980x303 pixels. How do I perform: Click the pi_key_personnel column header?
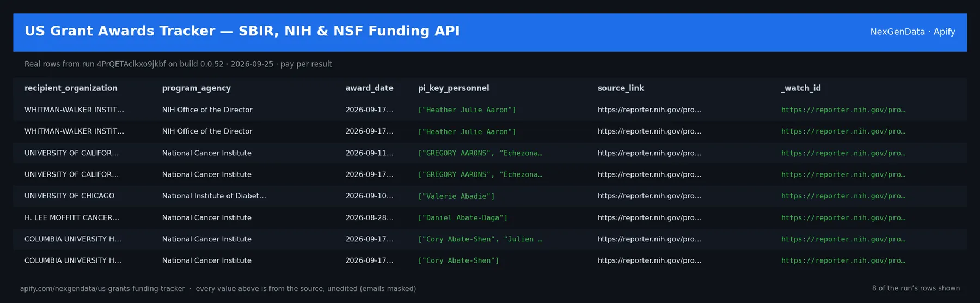tap(454, 88)
